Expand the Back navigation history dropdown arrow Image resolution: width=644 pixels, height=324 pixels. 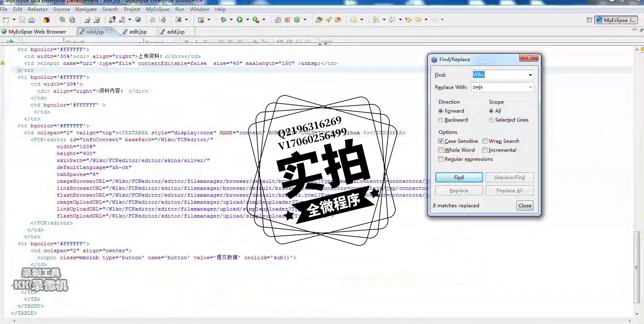426,20
